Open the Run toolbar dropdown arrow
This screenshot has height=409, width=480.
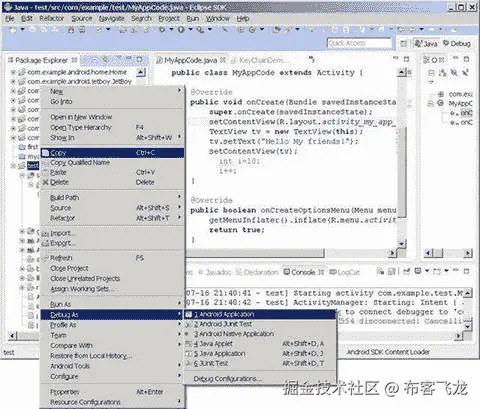190,30
